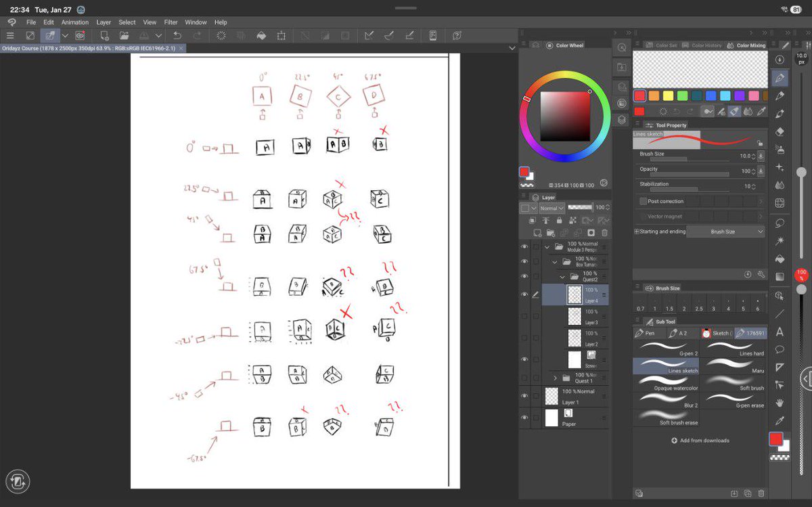Click the Redo arrow in the command bar

198,35
